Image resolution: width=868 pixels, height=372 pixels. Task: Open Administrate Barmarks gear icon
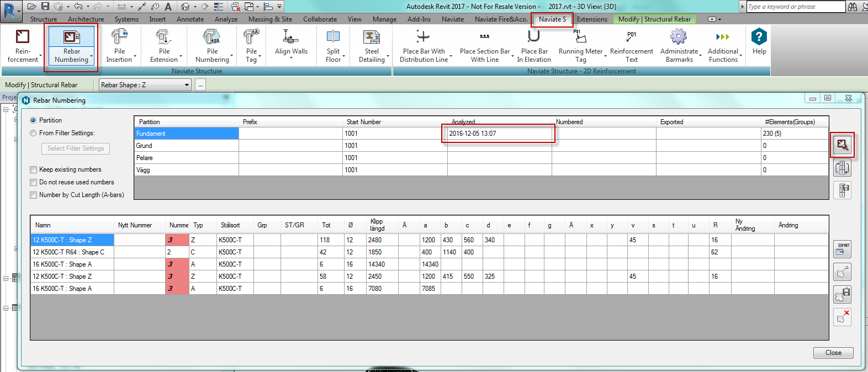[x=679, y=37]
